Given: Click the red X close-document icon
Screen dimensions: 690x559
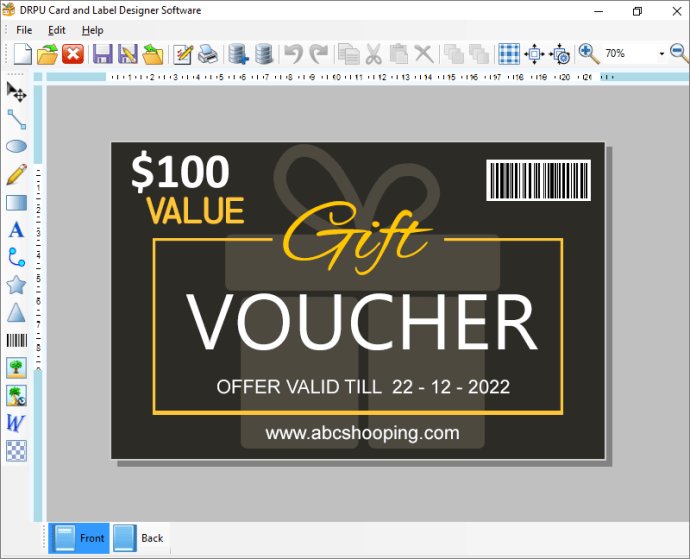Looking at the screenshot, I should pos(73,54).
